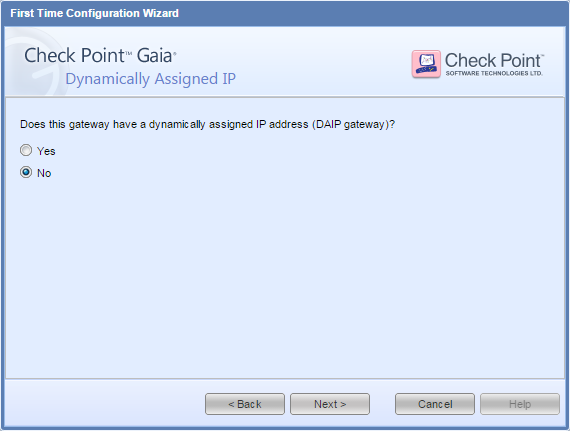This screenshot has width=570, height=431.
Task: Click the gap between Next and Cancel
Action: (382, 404)
